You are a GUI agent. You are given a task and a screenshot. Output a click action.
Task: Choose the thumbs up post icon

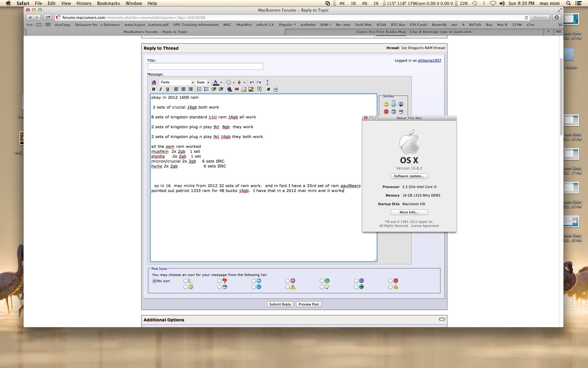[x=390, y=287]
